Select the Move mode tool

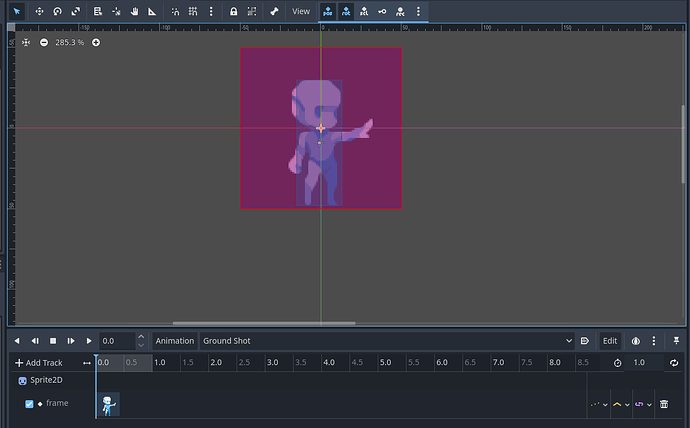tap(39, 11)
